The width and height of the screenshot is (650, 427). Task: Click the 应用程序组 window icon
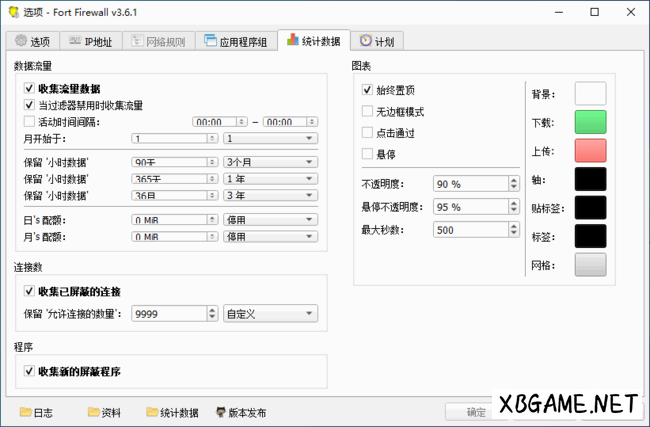tap(211, 42)
